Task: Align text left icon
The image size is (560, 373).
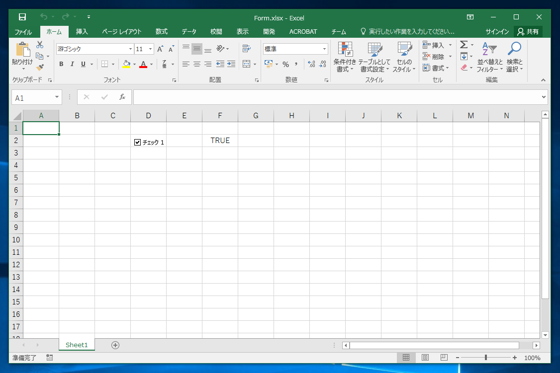Action: [x=186, y=64]
